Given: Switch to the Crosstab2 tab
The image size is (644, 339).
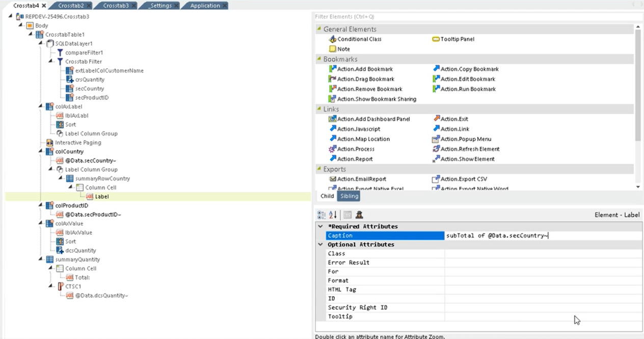Looking at the screenshot, I should point(71,6).
